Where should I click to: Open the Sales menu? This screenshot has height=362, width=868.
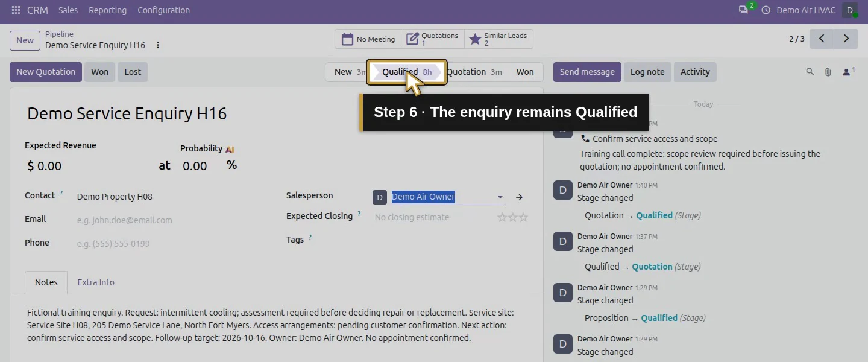click(x=68, y=10)
